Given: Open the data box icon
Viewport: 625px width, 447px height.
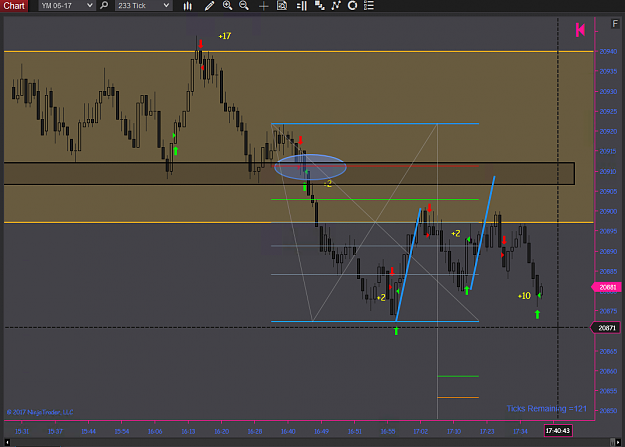Looking at the screenshot, I should 282,6.
